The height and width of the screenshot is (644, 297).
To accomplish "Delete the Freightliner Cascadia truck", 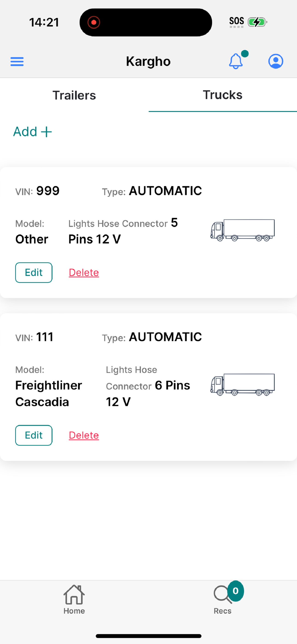I will pos(84,435).
